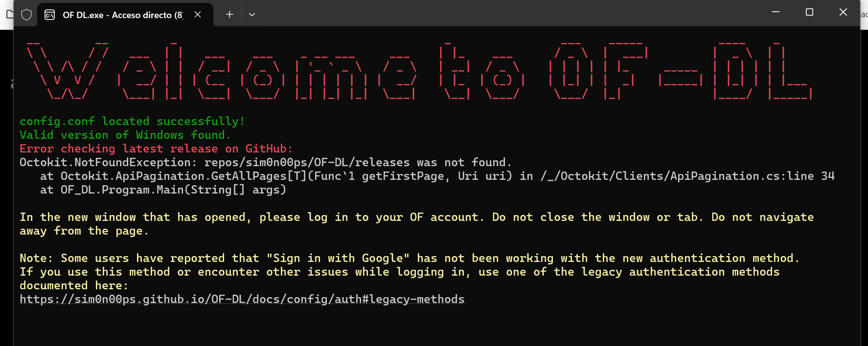Viewport: 868px width, 346px height.
Task: Click the green "config.conf located successfully!" line
Action: [x=132, y=121]
